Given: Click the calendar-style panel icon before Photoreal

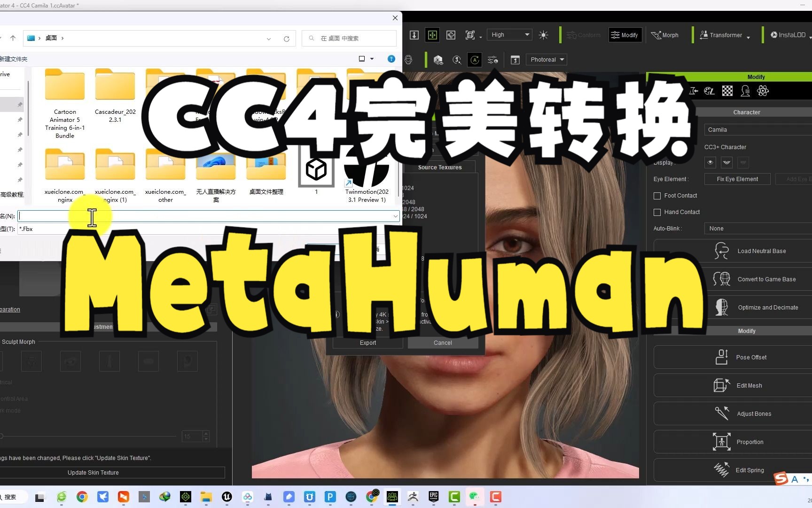Looking at the screenshot, I should click(515, 60).
